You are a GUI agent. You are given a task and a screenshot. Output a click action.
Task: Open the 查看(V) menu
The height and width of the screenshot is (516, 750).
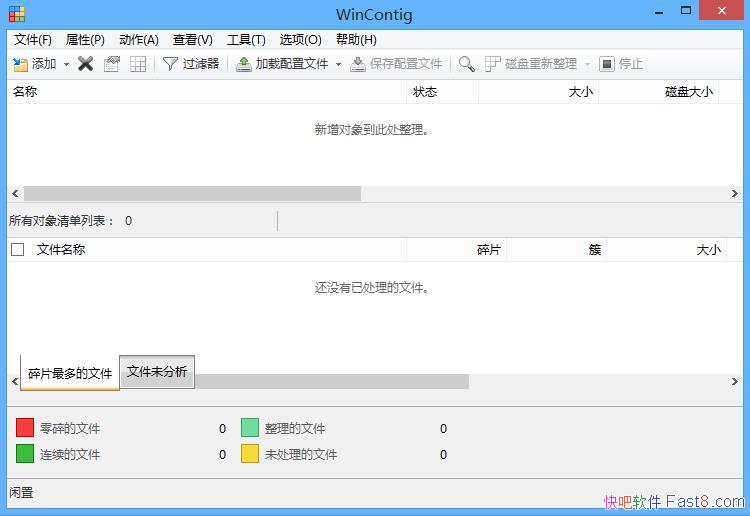click(x=192, y=40)
